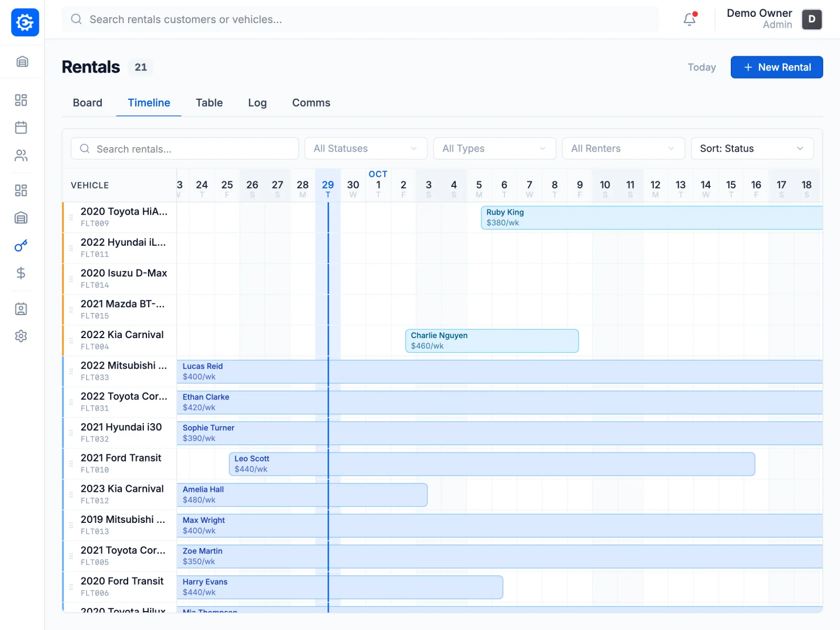Click the D user avatar

click(x=812, y=19)
